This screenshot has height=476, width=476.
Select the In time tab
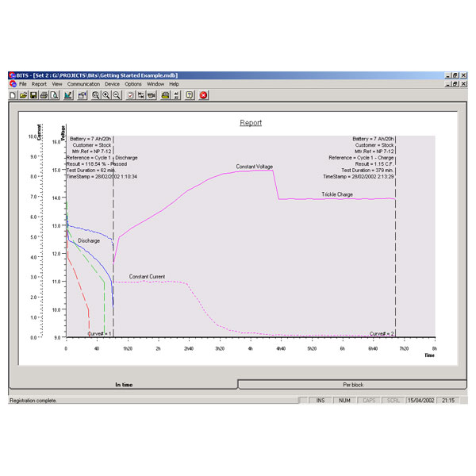click(124, 385)
